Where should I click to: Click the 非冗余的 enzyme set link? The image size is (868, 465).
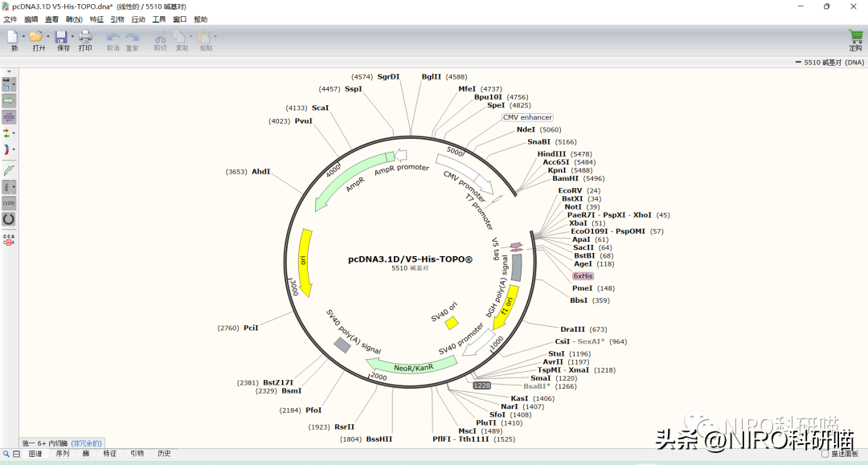point(87,443)
